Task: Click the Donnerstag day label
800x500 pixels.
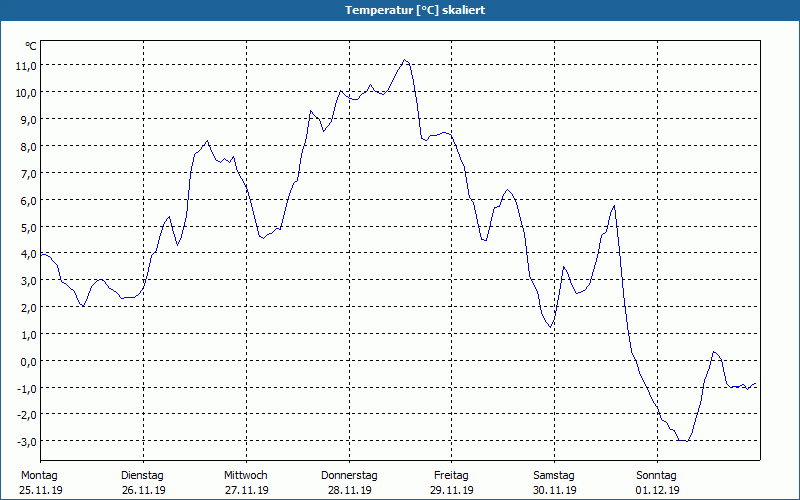Action: click(349, 476)
